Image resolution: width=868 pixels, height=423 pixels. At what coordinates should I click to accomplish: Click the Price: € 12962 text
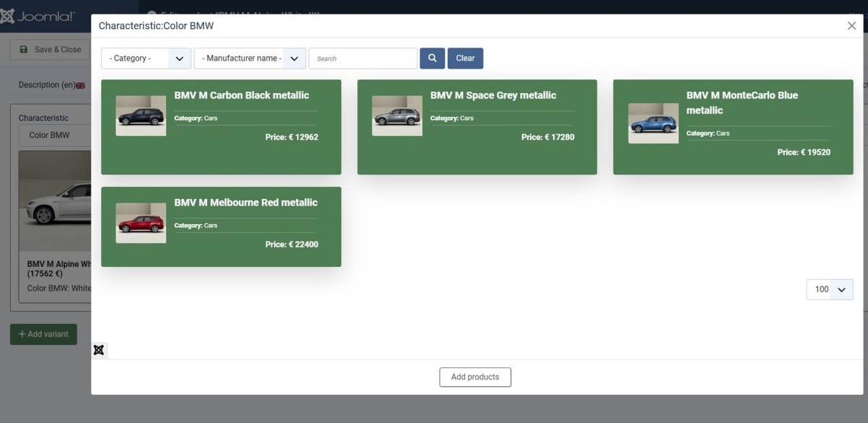[x=292, y=137]
